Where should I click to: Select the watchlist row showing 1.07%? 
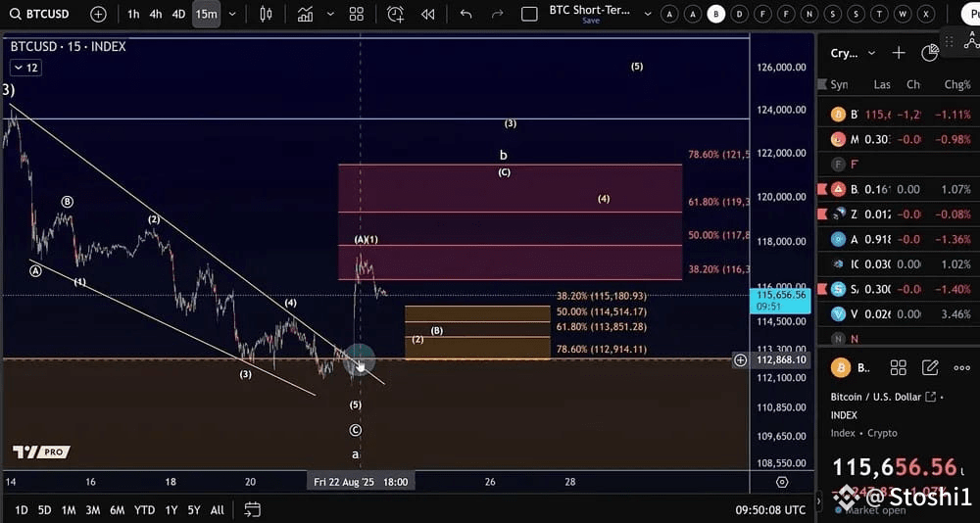pyautogui.click(x=899, y=189)
